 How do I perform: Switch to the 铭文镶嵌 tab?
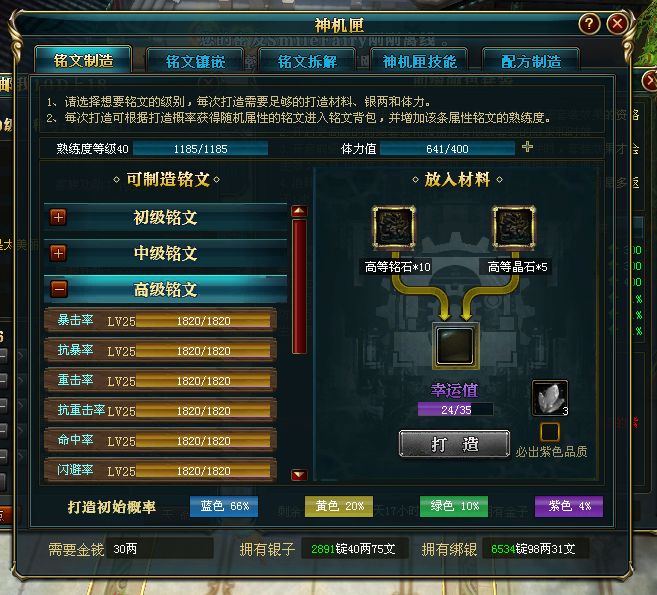(195, 61)
